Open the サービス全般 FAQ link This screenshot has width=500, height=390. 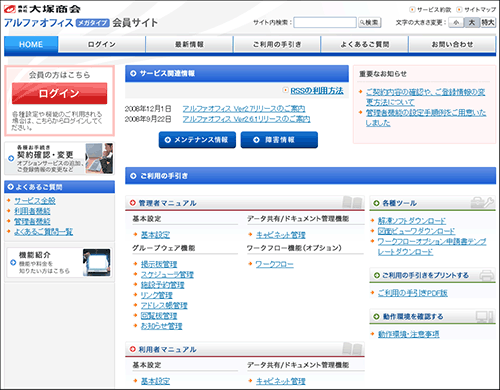click(x=35, y=201)
